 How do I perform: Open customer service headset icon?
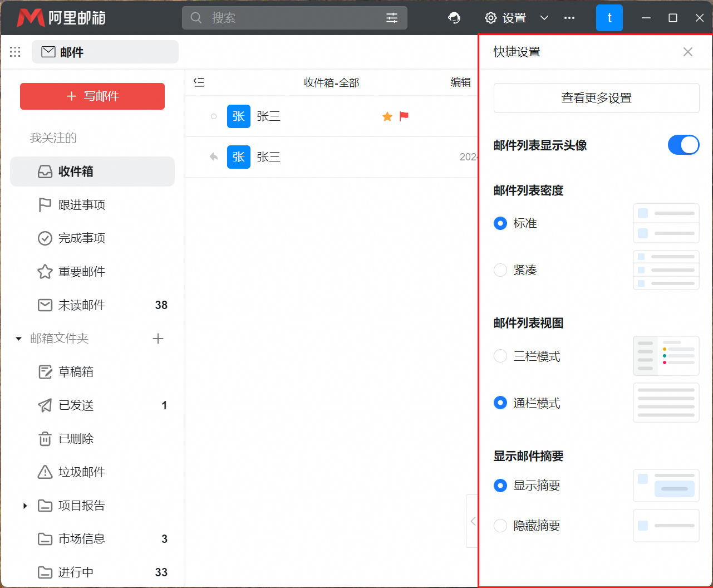point(454,18)
